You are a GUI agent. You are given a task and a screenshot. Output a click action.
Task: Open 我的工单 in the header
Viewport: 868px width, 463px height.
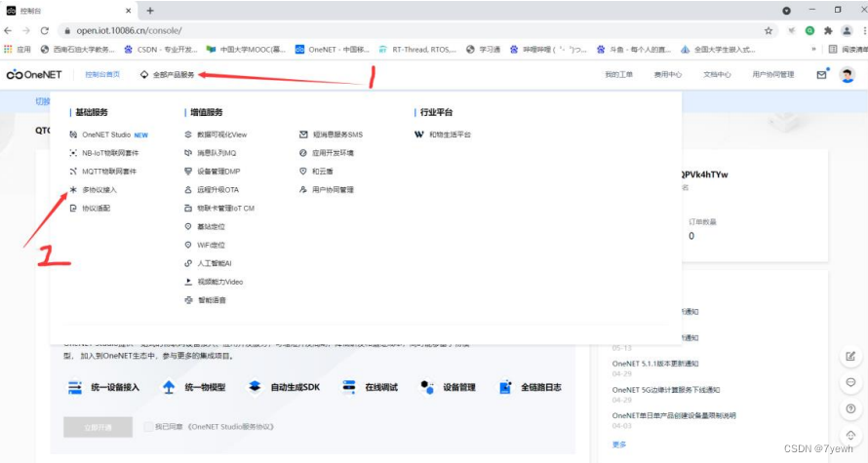(619, 75)
